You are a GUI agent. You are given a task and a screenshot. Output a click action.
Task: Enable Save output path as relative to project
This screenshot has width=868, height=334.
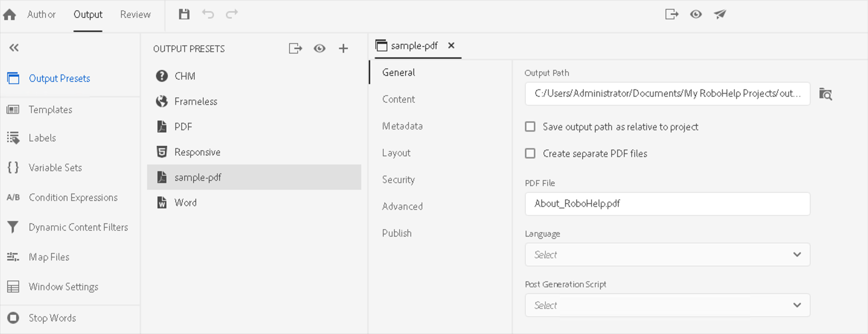pos(530,127)
